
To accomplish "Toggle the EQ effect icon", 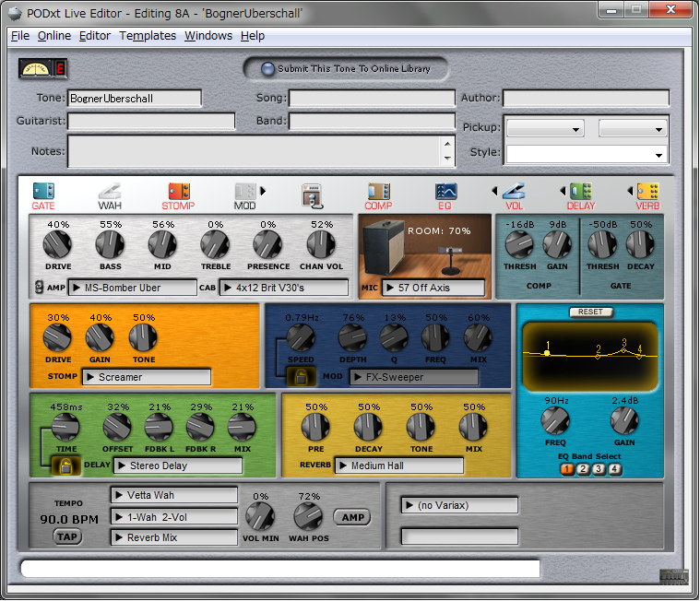I will [446, 191].
